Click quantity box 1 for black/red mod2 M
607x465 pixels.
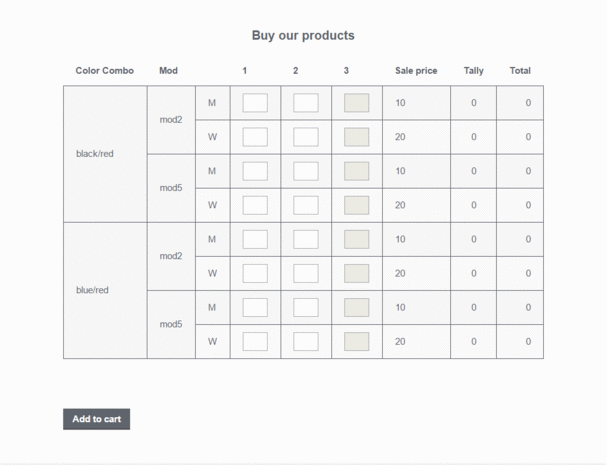tap(255, 103)
